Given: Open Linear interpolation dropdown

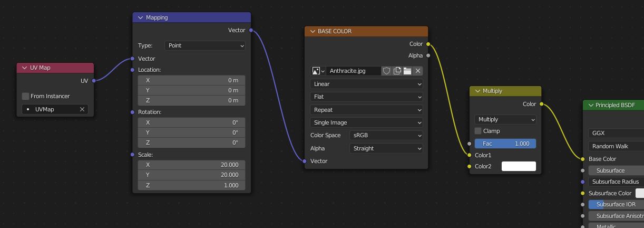Looking at the screenshot, I should (x=367, y=84).
